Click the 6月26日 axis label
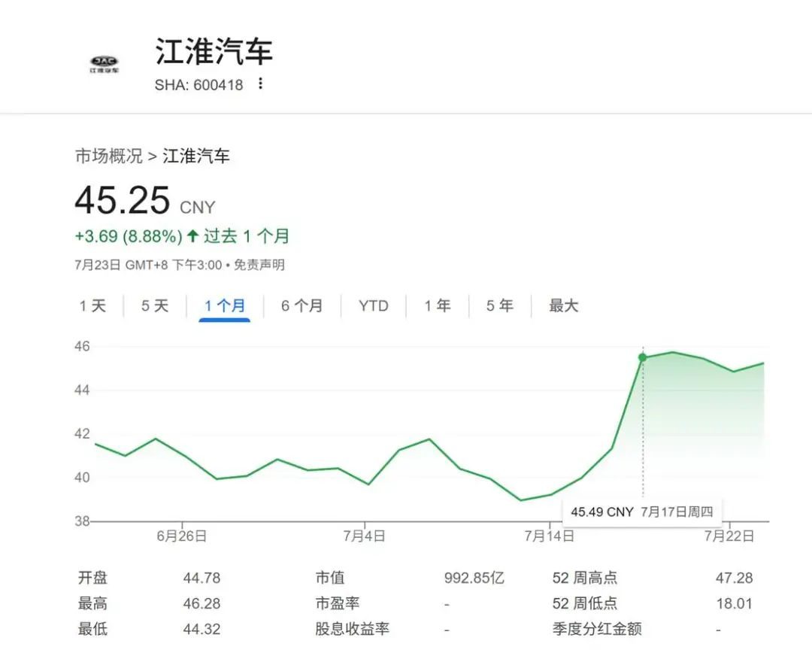This screenshot has height=662, width=812. coord(182,536)
